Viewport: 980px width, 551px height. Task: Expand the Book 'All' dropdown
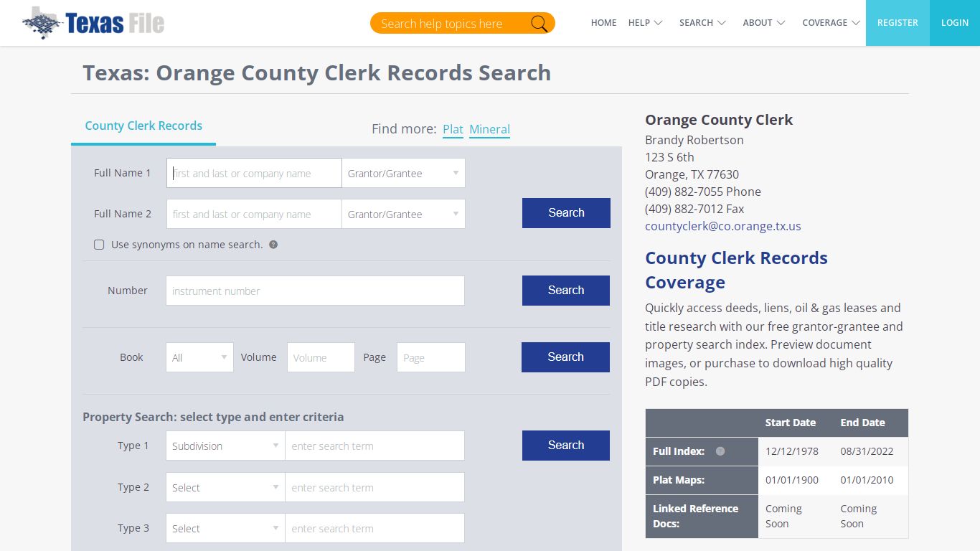pos(199,357)
